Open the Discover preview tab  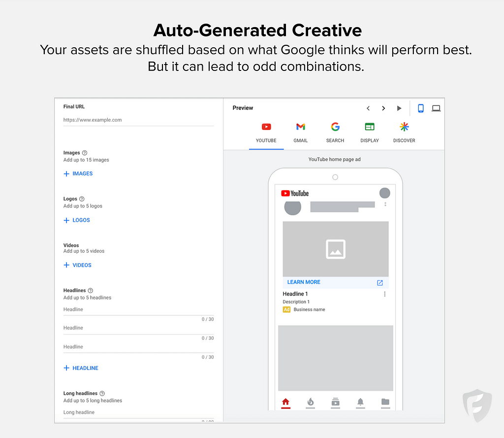[x=404, y=133]
